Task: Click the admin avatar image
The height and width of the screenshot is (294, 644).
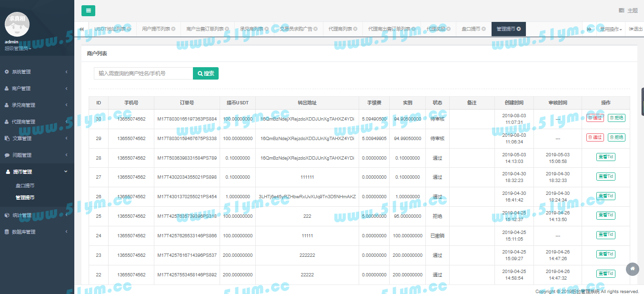Action: pos(17,24)
